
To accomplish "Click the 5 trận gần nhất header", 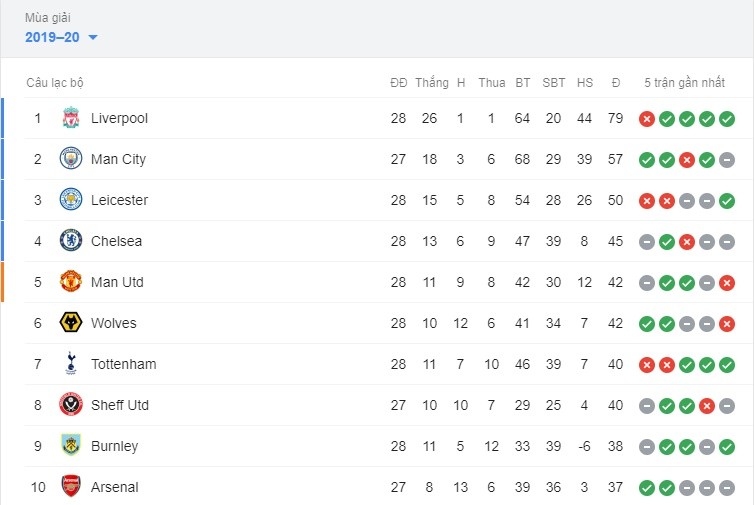I will pos(686,82).
